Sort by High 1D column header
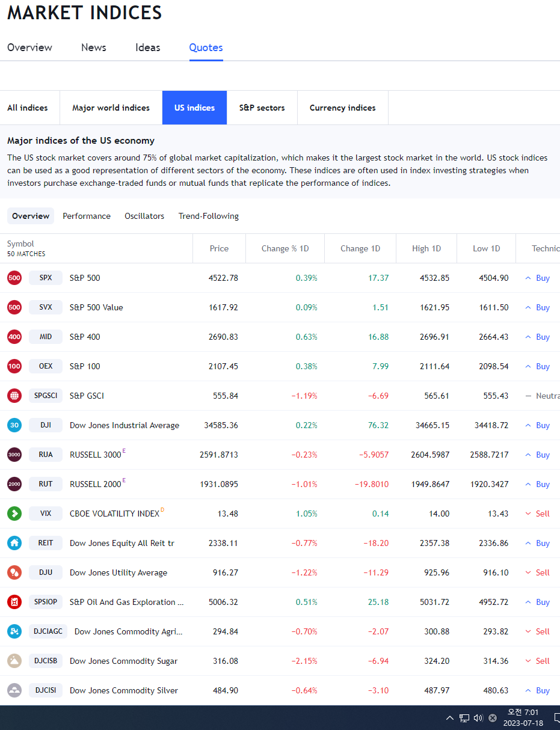The height and width of the screenshot is (730, 560). coord(426,248)
